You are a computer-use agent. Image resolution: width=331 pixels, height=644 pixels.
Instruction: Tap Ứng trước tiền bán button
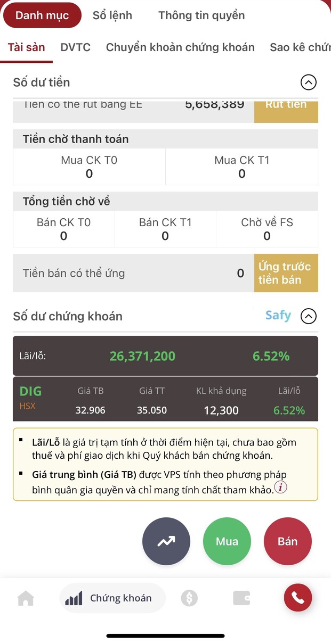click(286, 273)
